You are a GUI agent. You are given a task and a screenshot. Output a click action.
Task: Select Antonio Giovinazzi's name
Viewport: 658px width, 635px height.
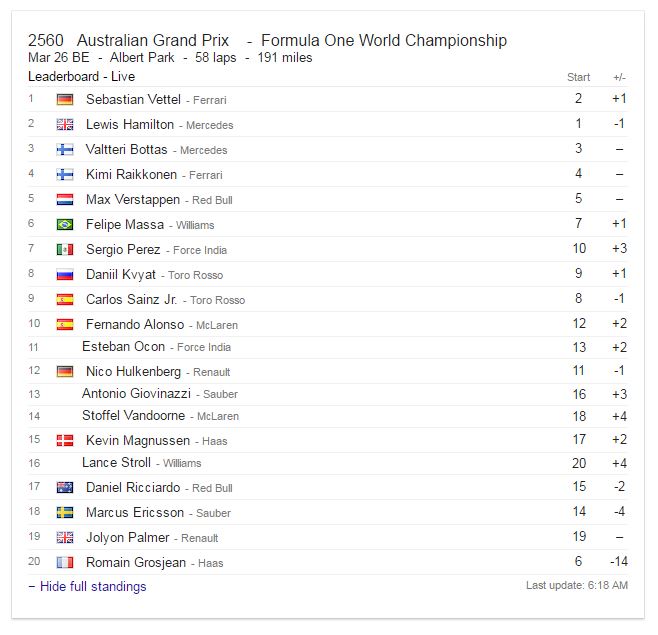136,393
